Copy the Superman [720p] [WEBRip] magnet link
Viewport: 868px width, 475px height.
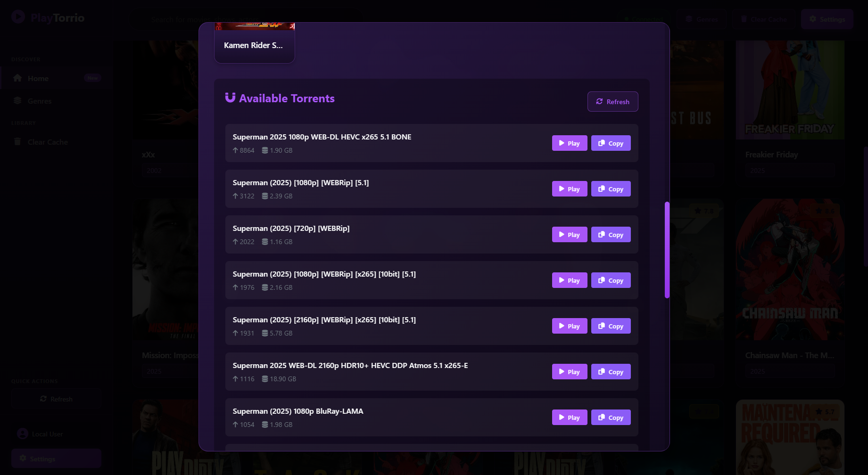[x=611, y=235]
